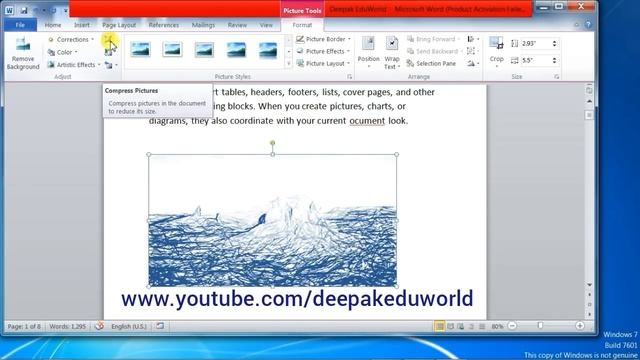The image size is (640, 360).
Task: Click the Shape Width field showing 5.5"
Action: tap(535, 60)
